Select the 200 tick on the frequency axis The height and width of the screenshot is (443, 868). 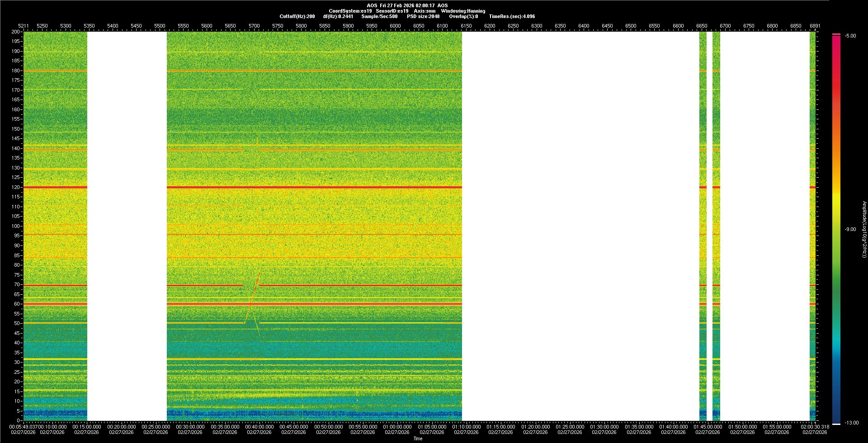tap(15, 32)
